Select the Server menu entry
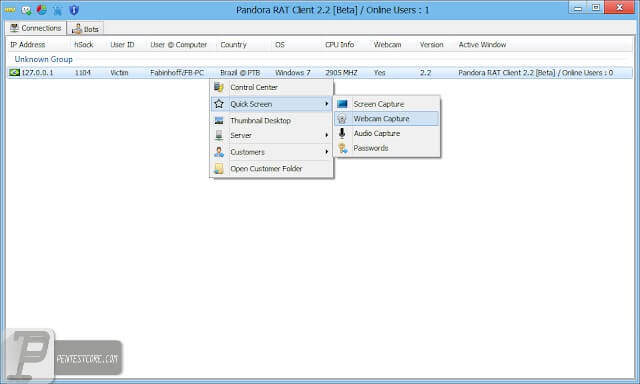Viewport: 640px width, 384px height. [272, 135]
